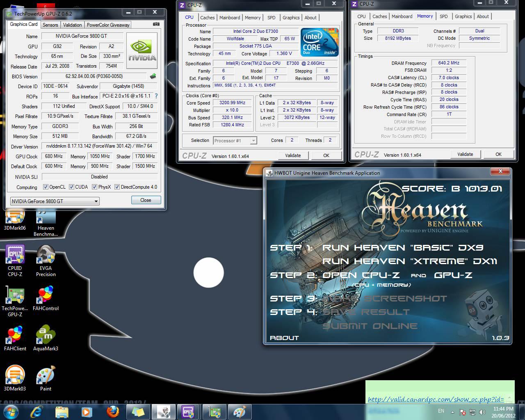Click the EN language indicator on taskbar
This screenshot has width=525, height=420.
click(x=441, y=411)
